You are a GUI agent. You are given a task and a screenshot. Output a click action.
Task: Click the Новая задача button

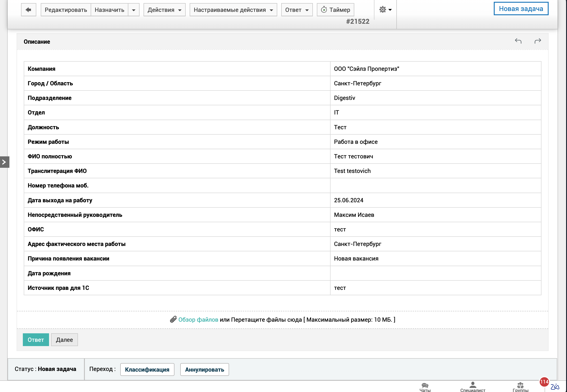[521, 9]
